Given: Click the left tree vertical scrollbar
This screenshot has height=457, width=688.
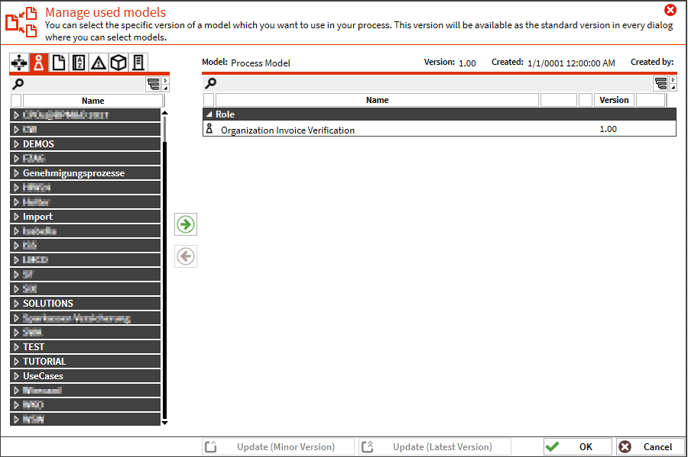Looking at the screenshot, I should (x=165, y=268).
